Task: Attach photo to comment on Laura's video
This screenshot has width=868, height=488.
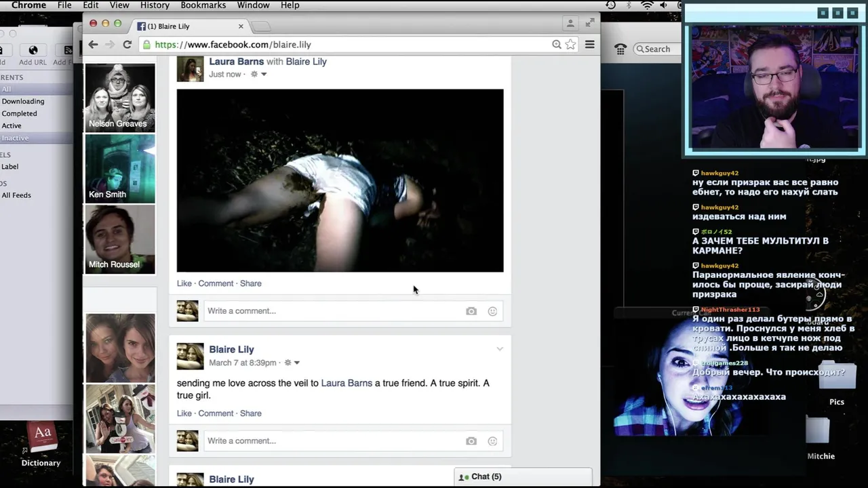Action: [x=471, y=311]
